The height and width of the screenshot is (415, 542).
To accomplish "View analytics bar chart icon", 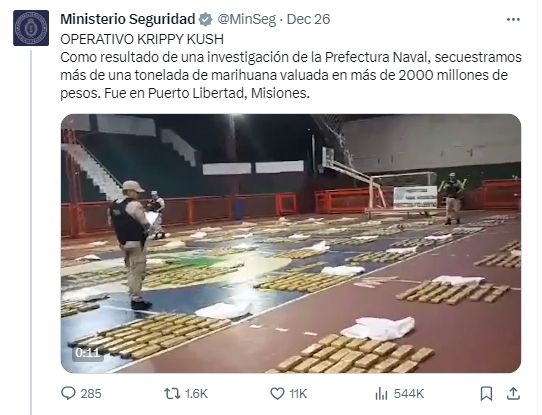I will click(x=381, y=394).
